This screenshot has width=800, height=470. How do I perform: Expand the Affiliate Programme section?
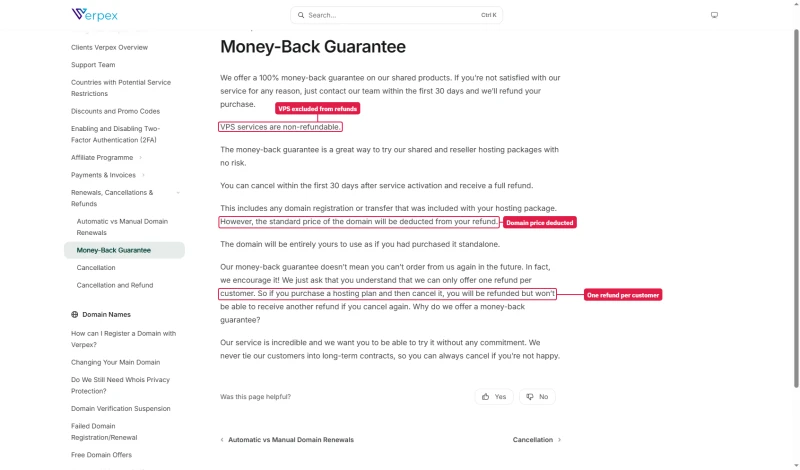140,157
